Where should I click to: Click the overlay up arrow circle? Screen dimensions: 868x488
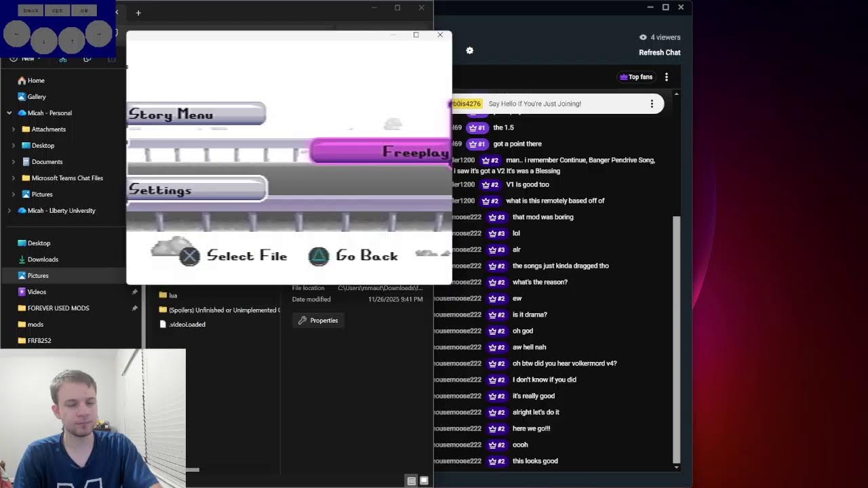(71, 40)
